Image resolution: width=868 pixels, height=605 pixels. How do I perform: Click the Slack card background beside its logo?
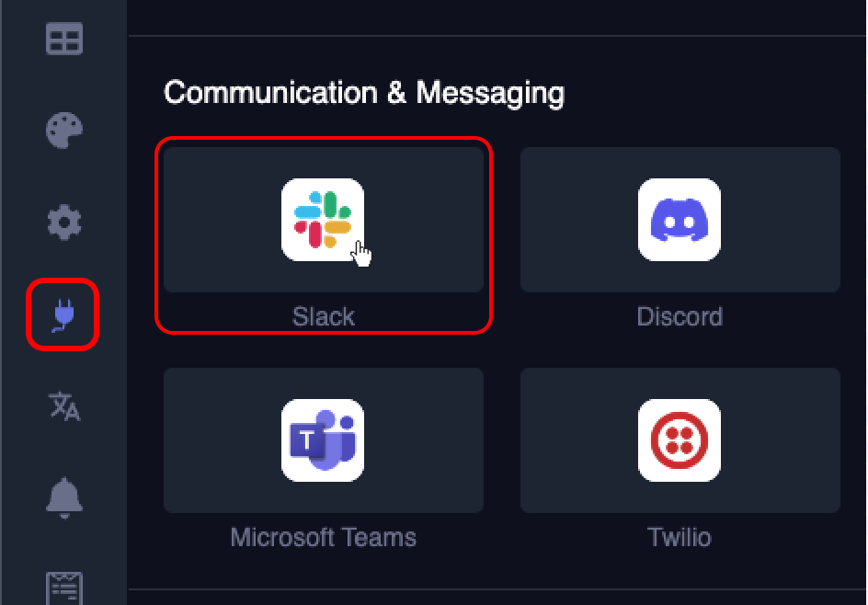click(x=222, y=220)
